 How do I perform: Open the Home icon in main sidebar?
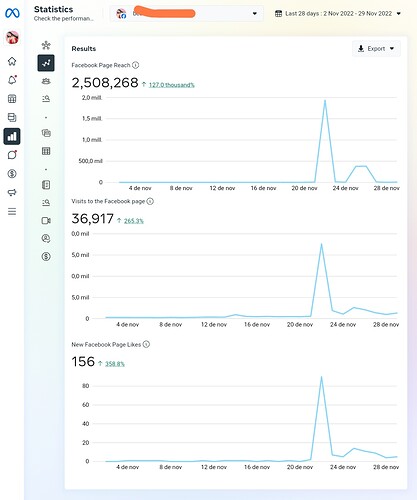(x=12, y=61)
